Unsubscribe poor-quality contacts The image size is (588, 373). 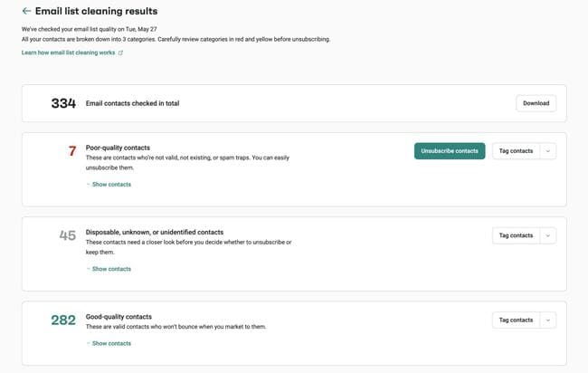click(450, 151)
